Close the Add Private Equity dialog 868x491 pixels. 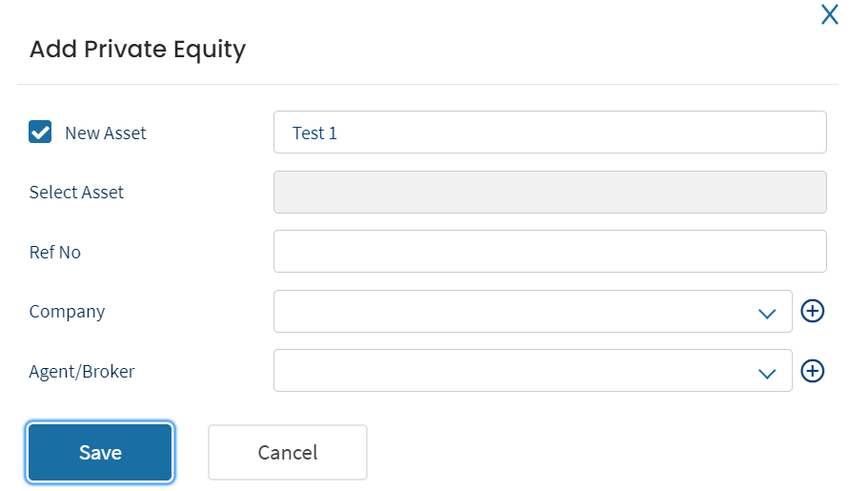click(x=829, y=14)
